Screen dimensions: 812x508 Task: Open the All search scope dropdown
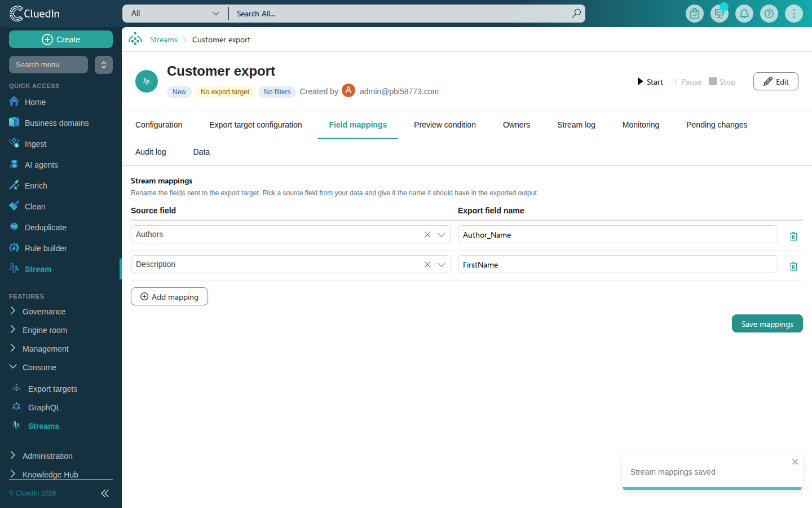(175, 14)
